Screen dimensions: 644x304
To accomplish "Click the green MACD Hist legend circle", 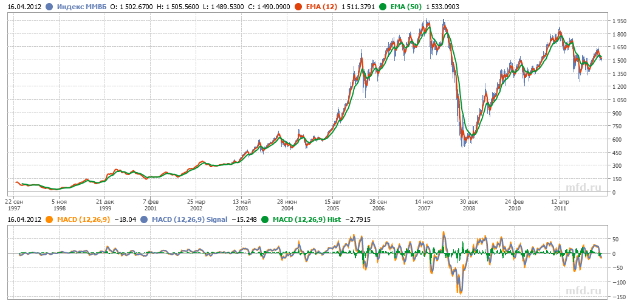I will click(x=265, y=219).
